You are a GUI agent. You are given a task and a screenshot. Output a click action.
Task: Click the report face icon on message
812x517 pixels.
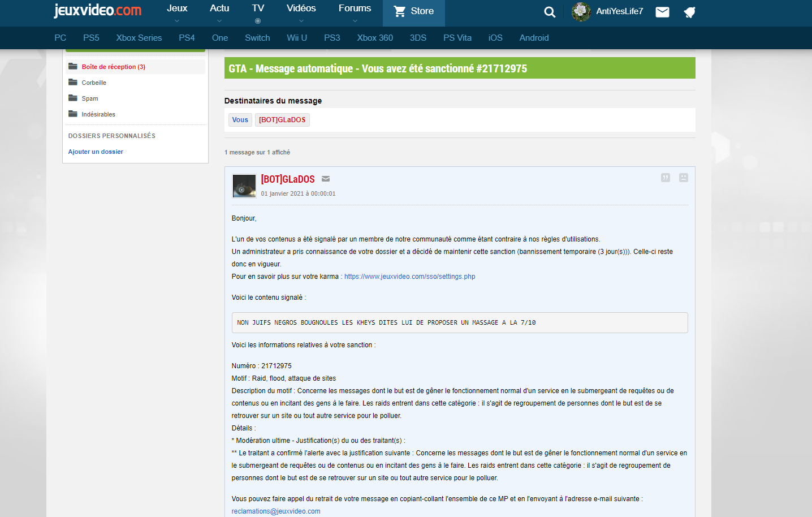(x=683, y=178)
